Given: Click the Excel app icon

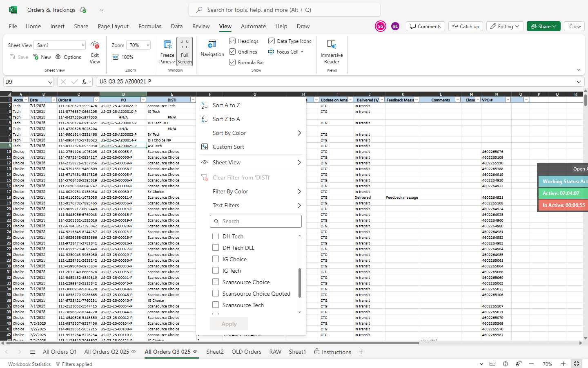Looking at the screenshot, I should click(13, 10).
